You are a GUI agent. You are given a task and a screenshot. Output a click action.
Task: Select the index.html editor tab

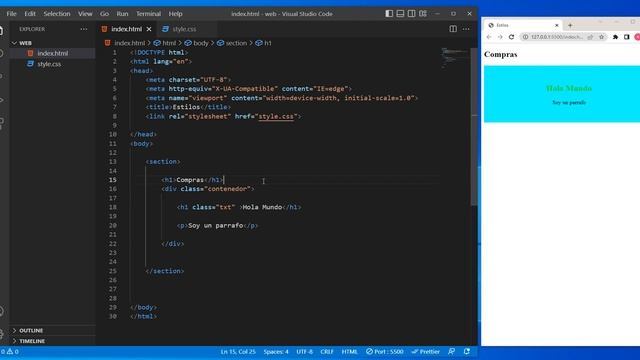(x=126, y=29)
